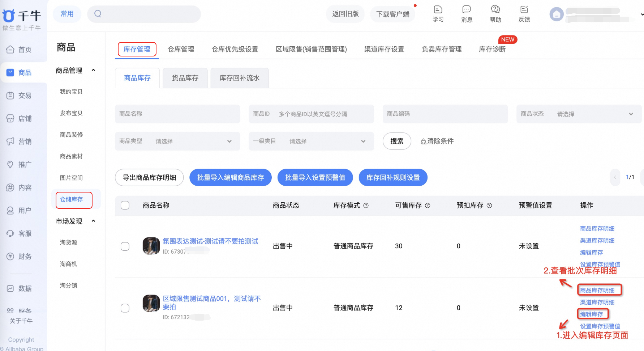Image resolution: width=644 pixels, height=351 pixels.
Task: Click 库存回补规则设置 button
Action: coord(393,177)
